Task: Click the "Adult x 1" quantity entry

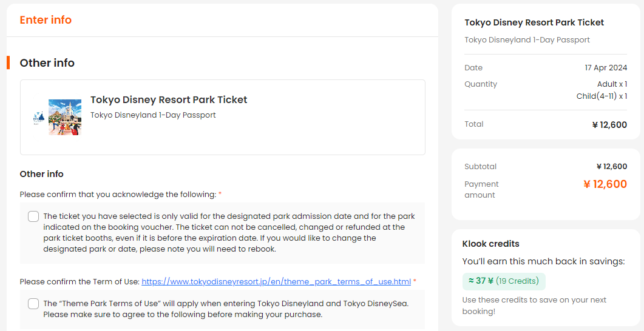Action: pyautogui.click(x=612, y=84)
